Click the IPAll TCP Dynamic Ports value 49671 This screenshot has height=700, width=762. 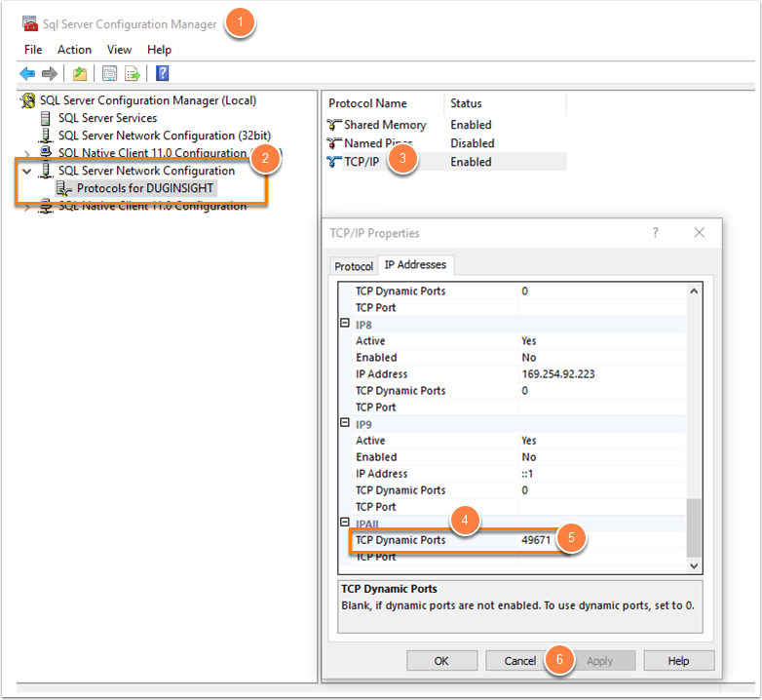point(536,540)
